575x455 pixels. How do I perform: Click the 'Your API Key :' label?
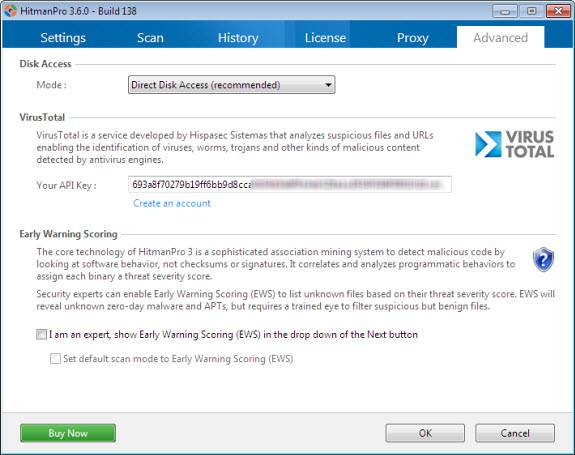(x=66, y=186)
